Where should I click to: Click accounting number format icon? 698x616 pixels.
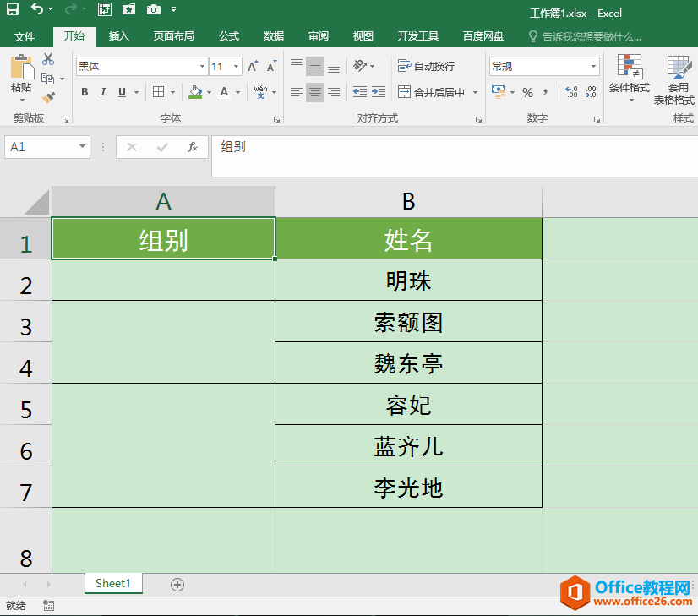tap(499, 92)
